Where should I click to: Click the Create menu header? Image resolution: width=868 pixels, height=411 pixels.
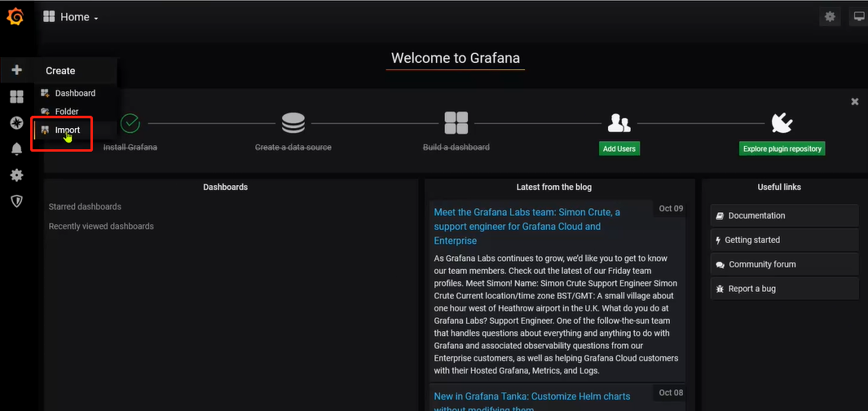[x=60, y=71]
